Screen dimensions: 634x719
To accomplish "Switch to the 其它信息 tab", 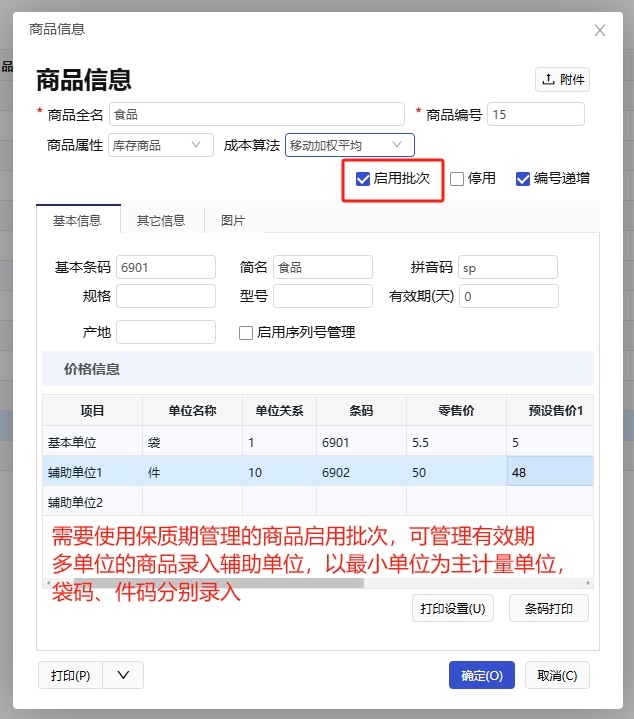I will click(x=161, y=221).
